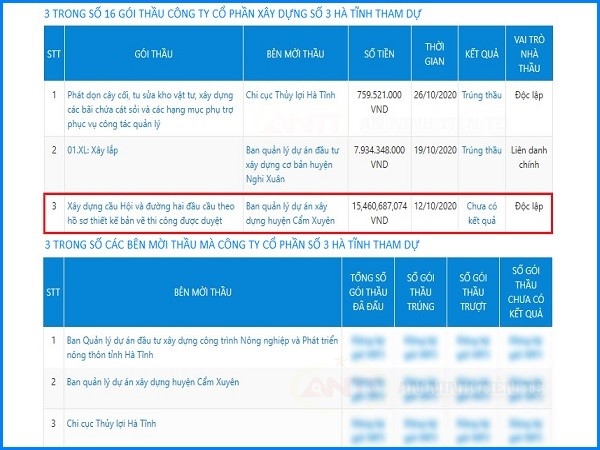Viewport: 600px width, 450px height.
Task: Click the 'SỐ GÓI THẦU CHƯA CÓ KẾT QUẢ' header
Action: pyautogui.click(x=526, y=292)
